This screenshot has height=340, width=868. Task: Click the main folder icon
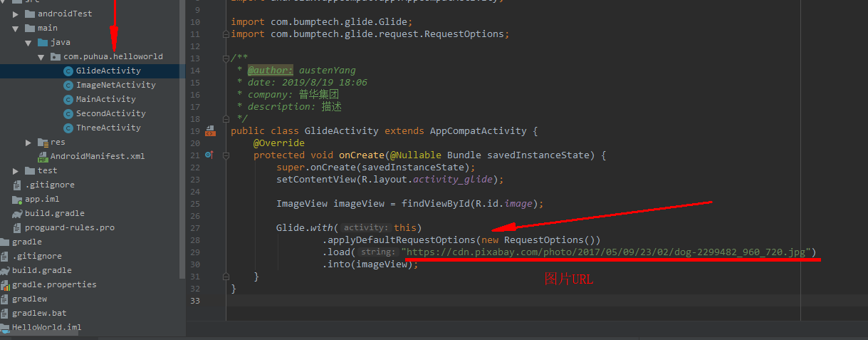click(x=29, y=28)
